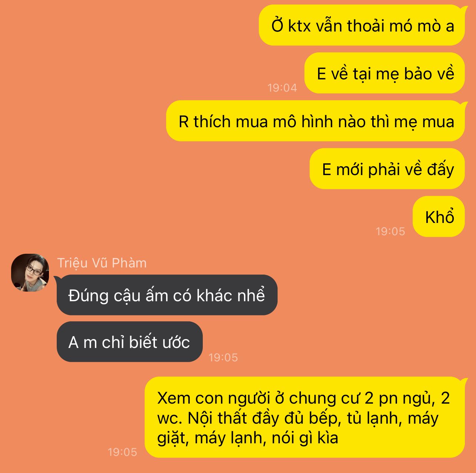The width and height of the screenshot is (476, 473).
Task: Click the 19:05 timestamp beside the long yellow message
Action: click(122, 452)
